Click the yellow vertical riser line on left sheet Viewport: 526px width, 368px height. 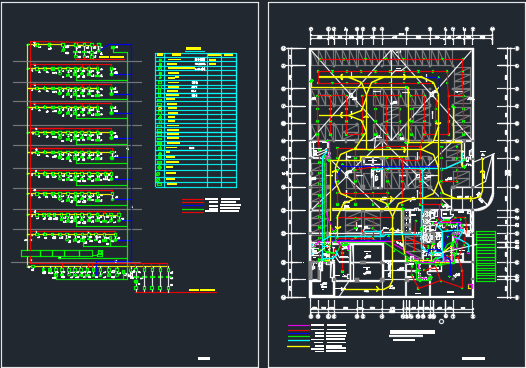[28, 154]
